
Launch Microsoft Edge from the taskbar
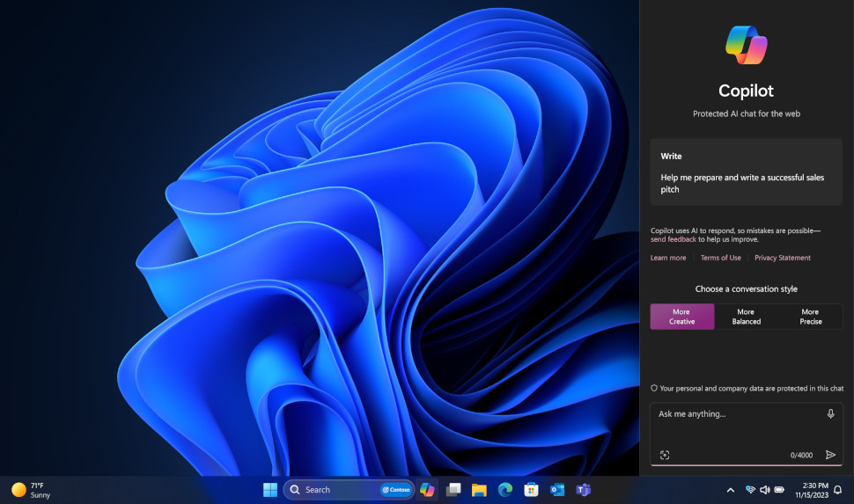click(505, 490)
